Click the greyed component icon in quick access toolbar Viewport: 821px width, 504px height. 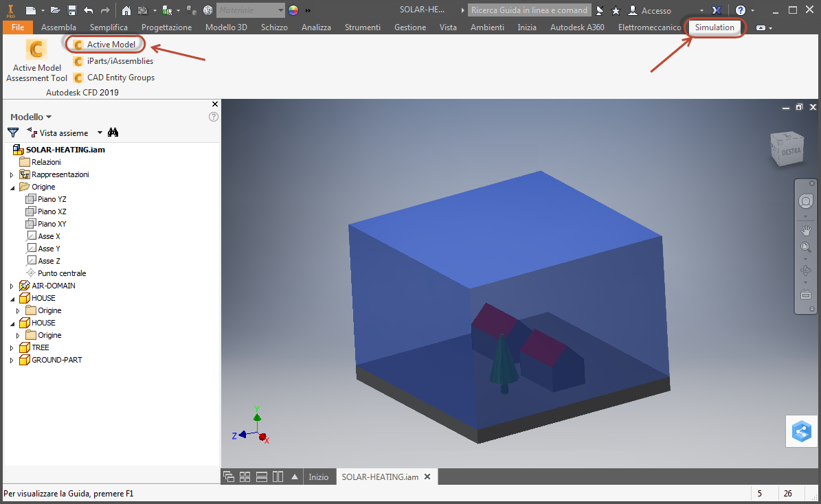(x=191, y=10)
